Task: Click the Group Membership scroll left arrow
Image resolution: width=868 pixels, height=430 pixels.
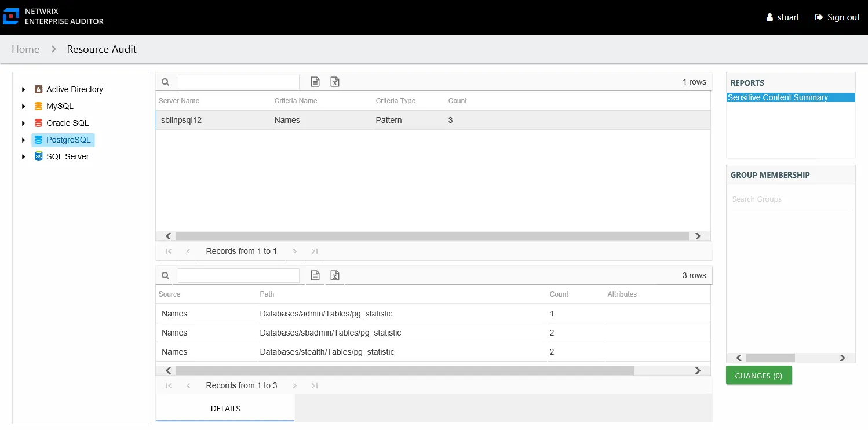Action: 738,358
